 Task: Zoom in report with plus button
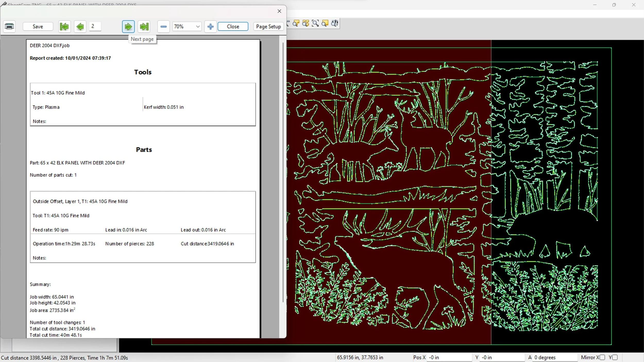tap(210, 26)
